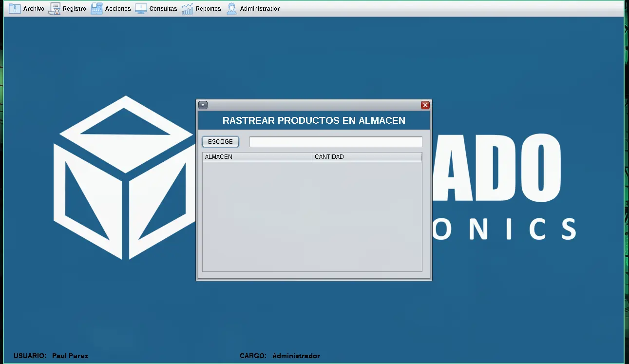629x364 pixels.
Task: Click the Acciones cash register icon
Action: [x=96, y=9]
